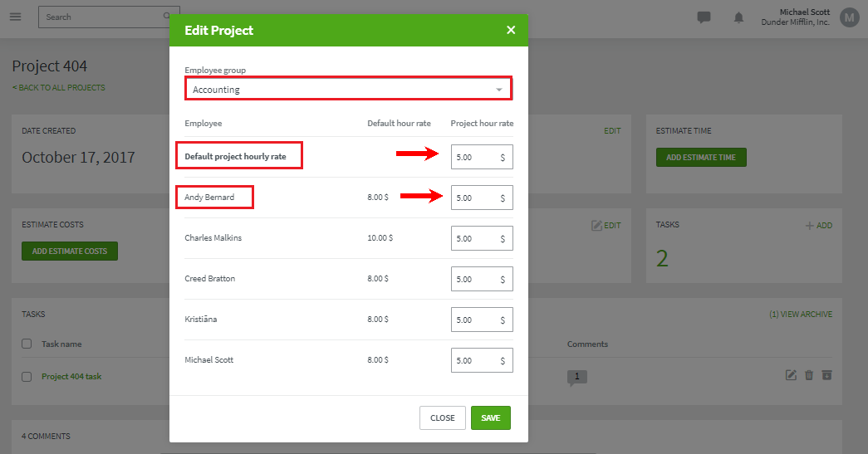868x454 pixels.
Task: Click the EDIT link near Estimate Time
Action: point(612,131)
